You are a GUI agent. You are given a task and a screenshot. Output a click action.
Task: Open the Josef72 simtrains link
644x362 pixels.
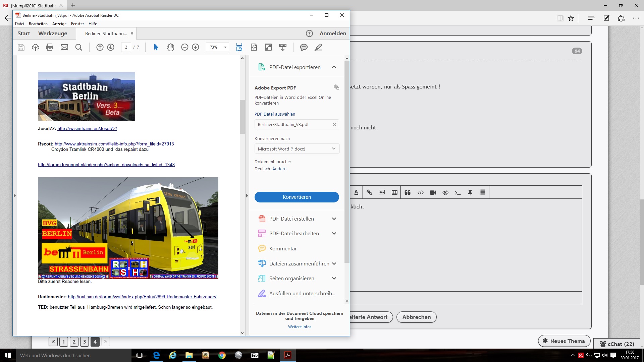point(87,129)
